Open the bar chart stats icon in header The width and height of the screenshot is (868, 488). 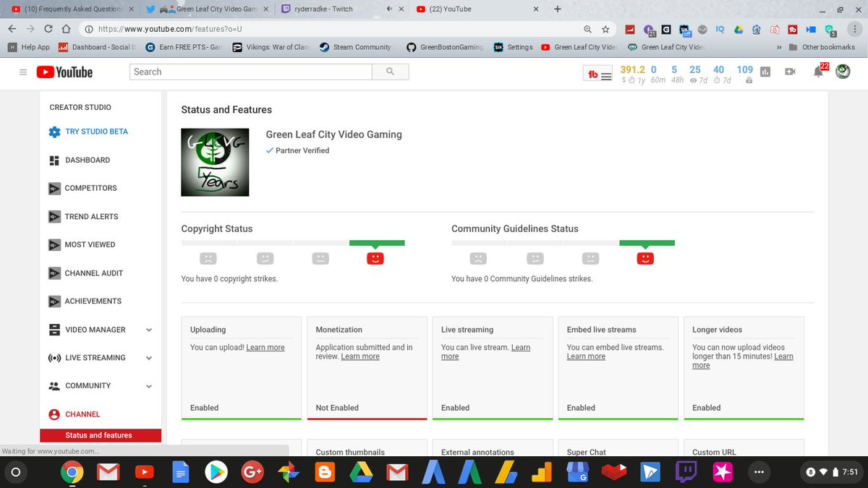click(x=766, y=72)
